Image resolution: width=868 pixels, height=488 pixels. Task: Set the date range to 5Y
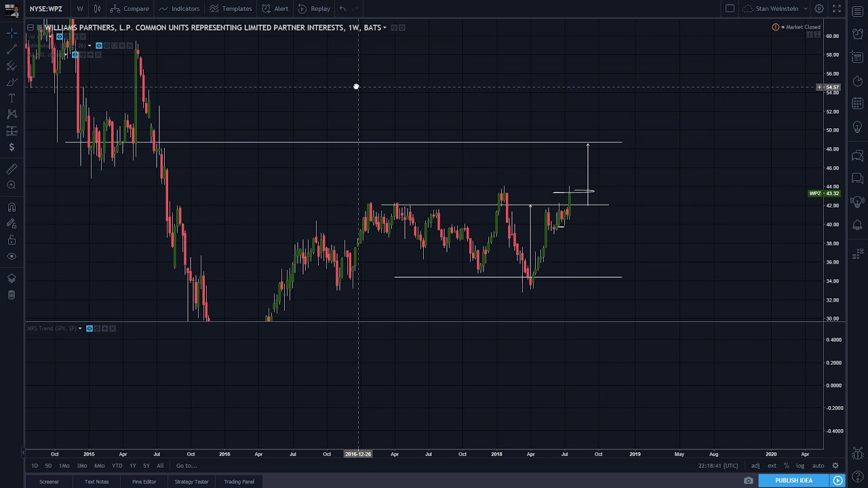coord(146,466)
